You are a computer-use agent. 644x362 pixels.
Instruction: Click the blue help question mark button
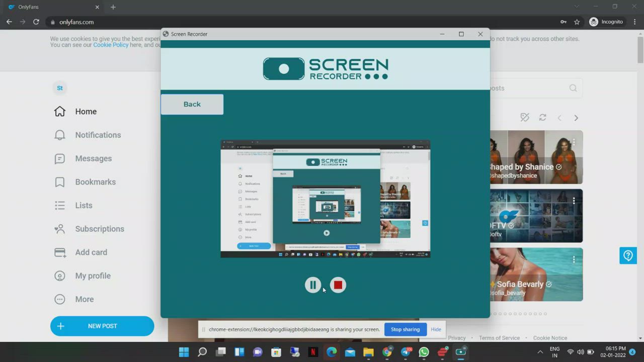point(628,255)
